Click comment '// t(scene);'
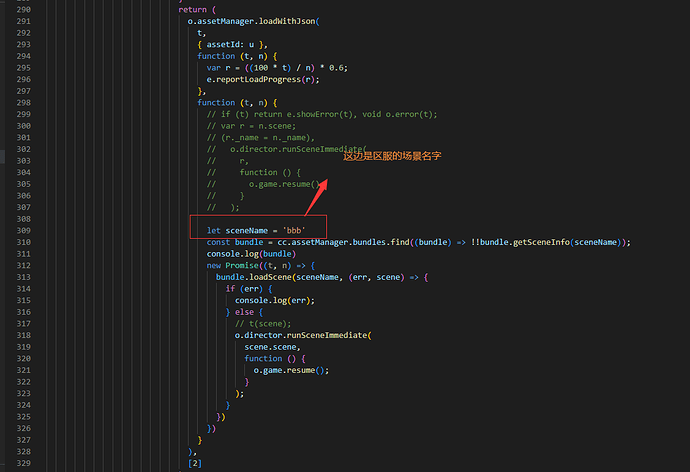690x472 pixels. click(263, 324)
